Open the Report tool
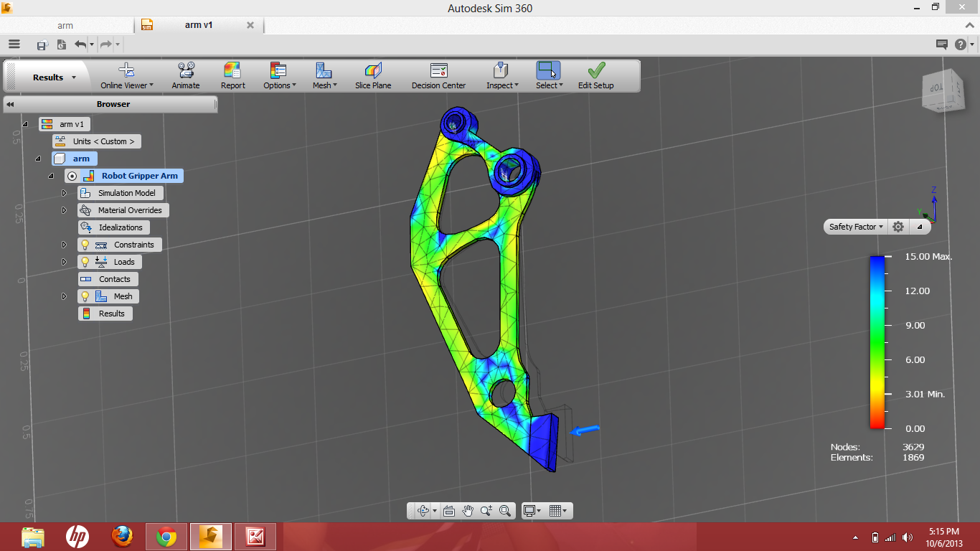980x551 pixels. pyautogui.click(x=232, y=76)
